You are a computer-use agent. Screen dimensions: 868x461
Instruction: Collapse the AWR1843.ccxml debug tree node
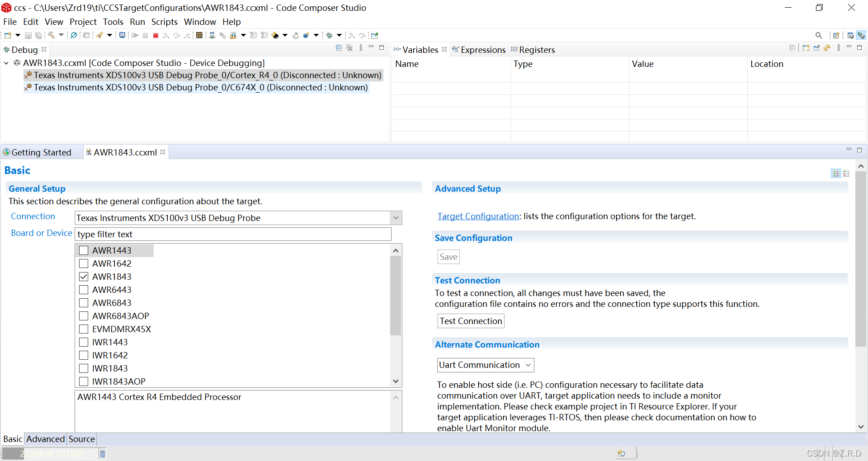[6, 63]
